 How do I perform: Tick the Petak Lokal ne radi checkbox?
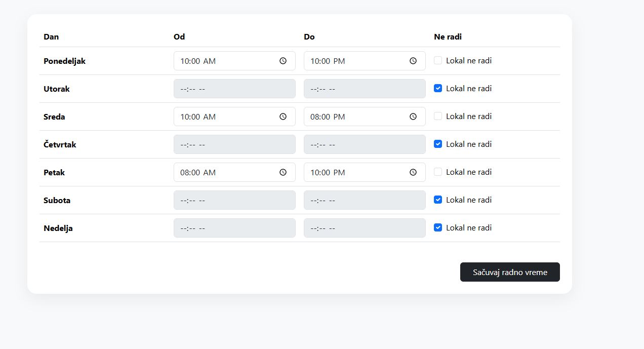tap(438, 172)
